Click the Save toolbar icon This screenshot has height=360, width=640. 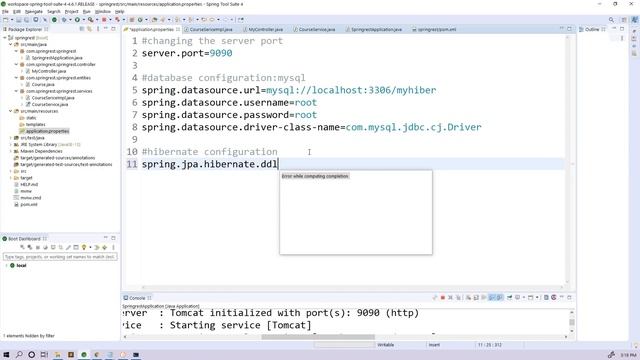tap(18, 20)
